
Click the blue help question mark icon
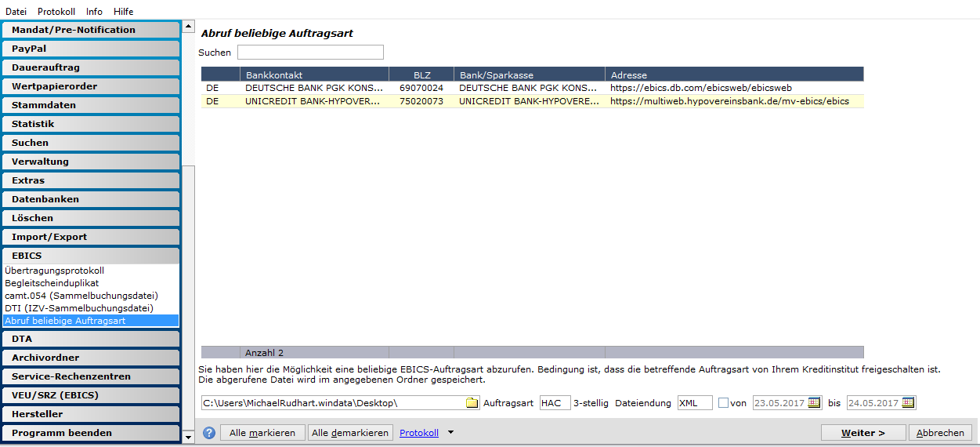pos(209,433)
